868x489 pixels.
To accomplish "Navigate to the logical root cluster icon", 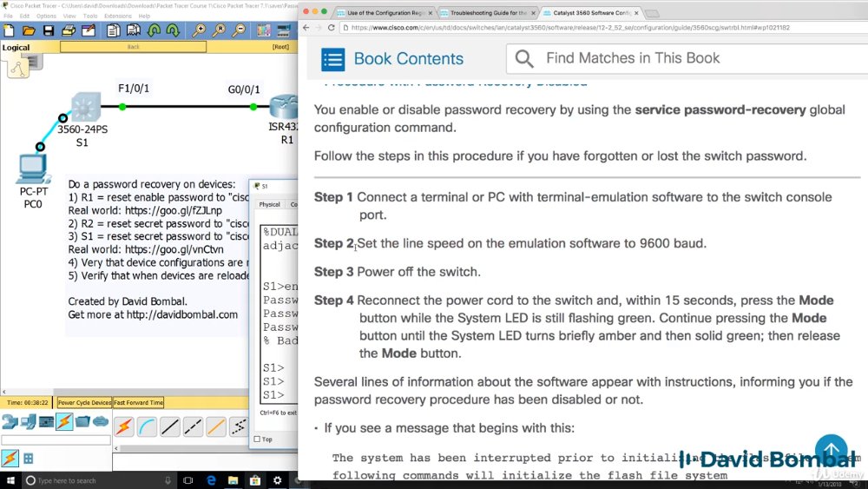I will pyautogui.click(x=18, y=68).
